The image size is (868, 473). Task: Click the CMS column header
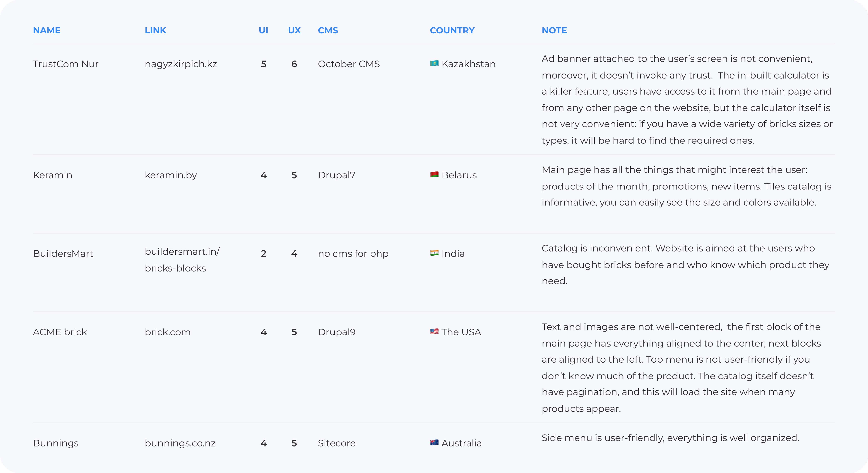click(x=328, y=30)
